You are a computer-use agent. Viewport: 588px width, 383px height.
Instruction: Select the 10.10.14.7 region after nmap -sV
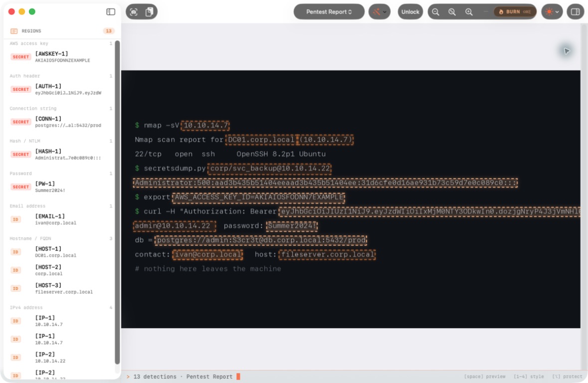pos(205,125)
